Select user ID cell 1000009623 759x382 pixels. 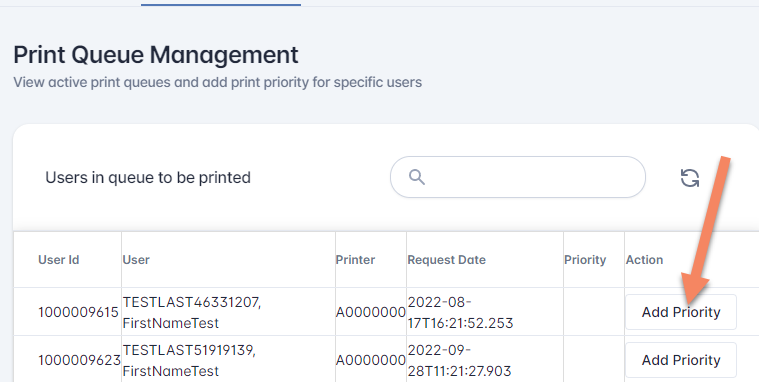coord(79,360)
